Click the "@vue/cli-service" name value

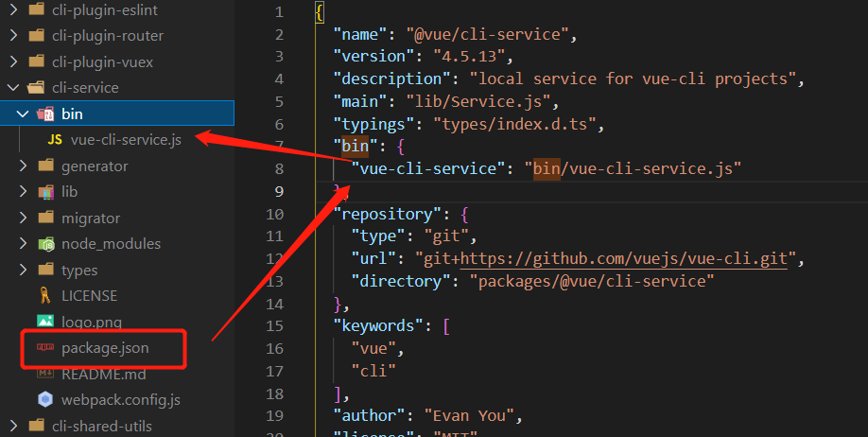tap(487, 34)
